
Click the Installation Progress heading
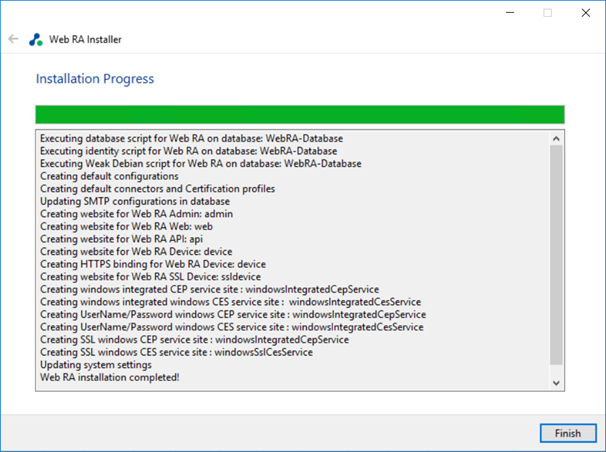point(95,79)
